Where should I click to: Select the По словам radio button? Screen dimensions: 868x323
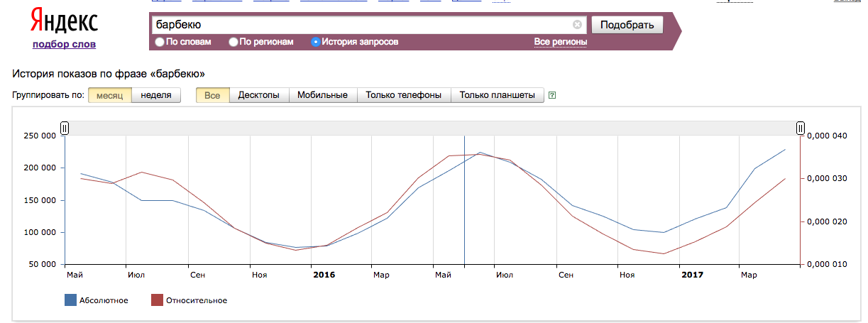pos(160,42)
